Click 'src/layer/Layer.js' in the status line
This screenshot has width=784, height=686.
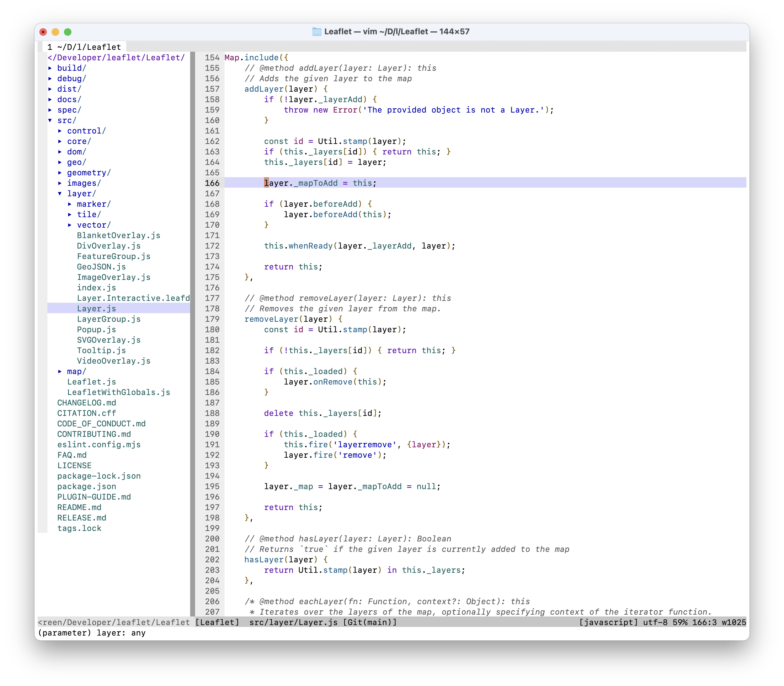(294, 622)
